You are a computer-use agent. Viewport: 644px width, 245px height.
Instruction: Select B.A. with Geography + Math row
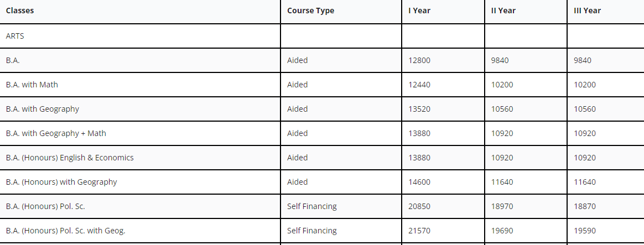pos(322,133)
